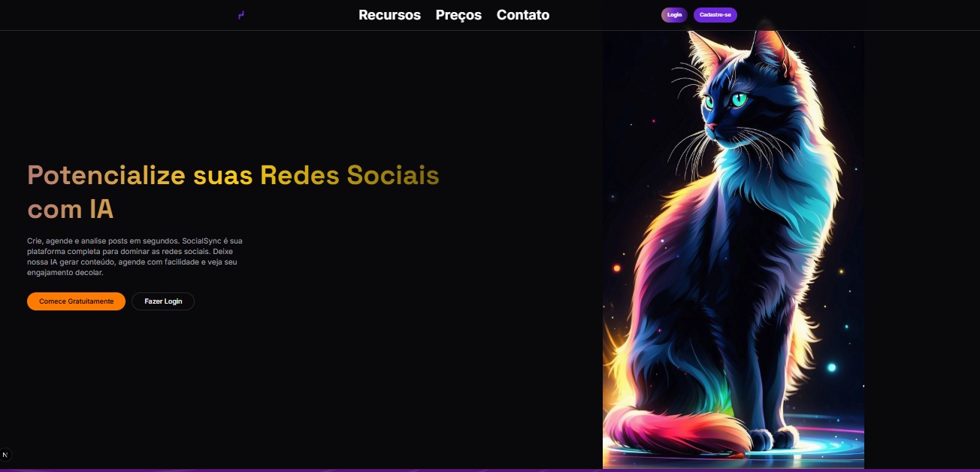Click the purple bar at page bottom
980x472 pixels.
(490, 470)
